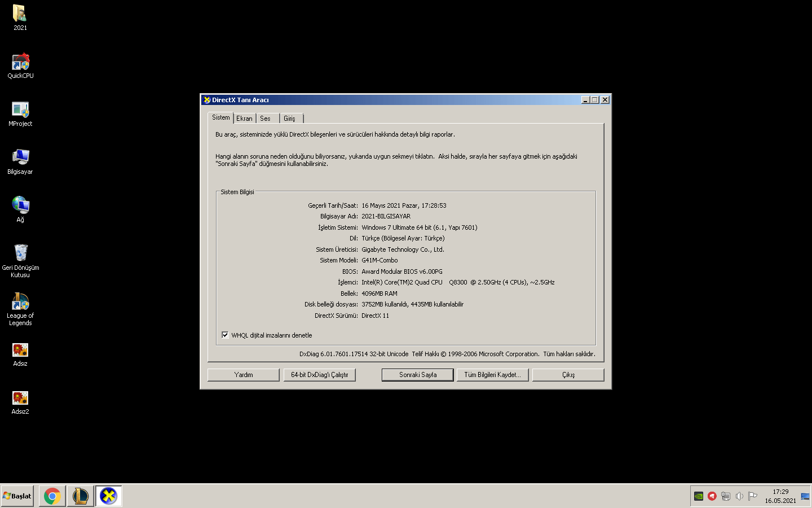Click the volume speaker tray icon

tap(739, 496)
